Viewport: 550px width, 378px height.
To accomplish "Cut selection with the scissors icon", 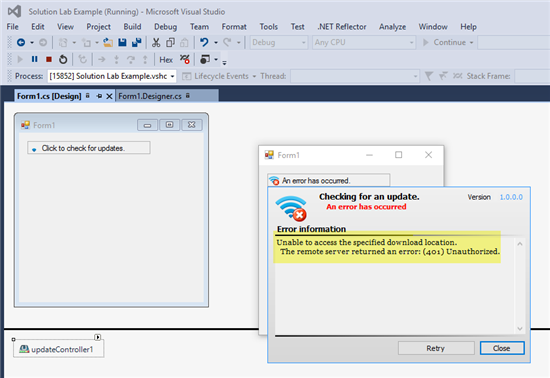I will 156,43.
